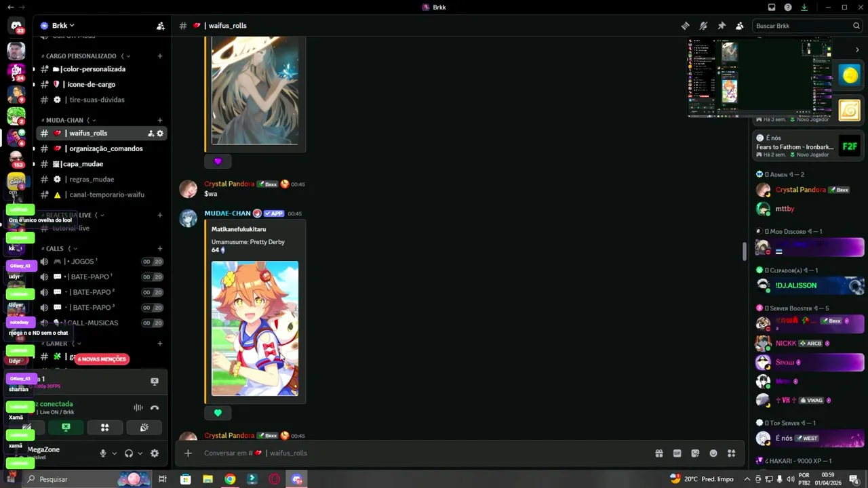Open the gift icon in message bar

pyautogui.click(x=658, y=453)
